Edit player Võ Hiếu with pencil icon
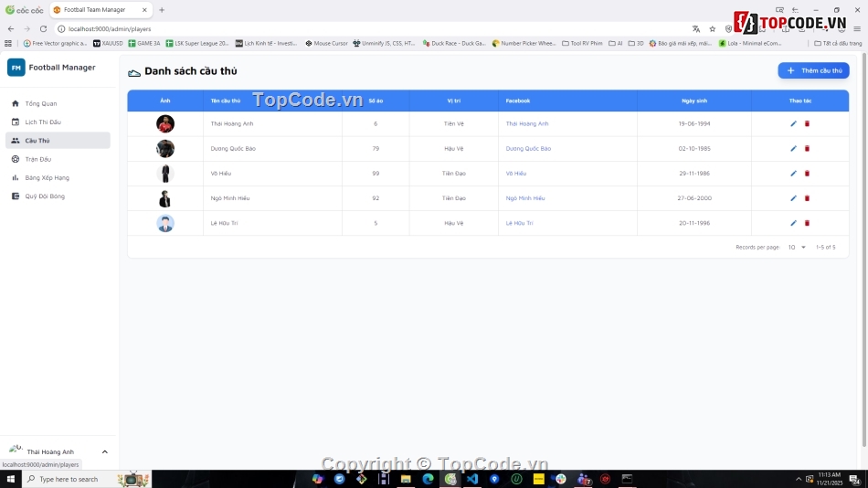Screen dimensions: 868x488 coord(793,174)
